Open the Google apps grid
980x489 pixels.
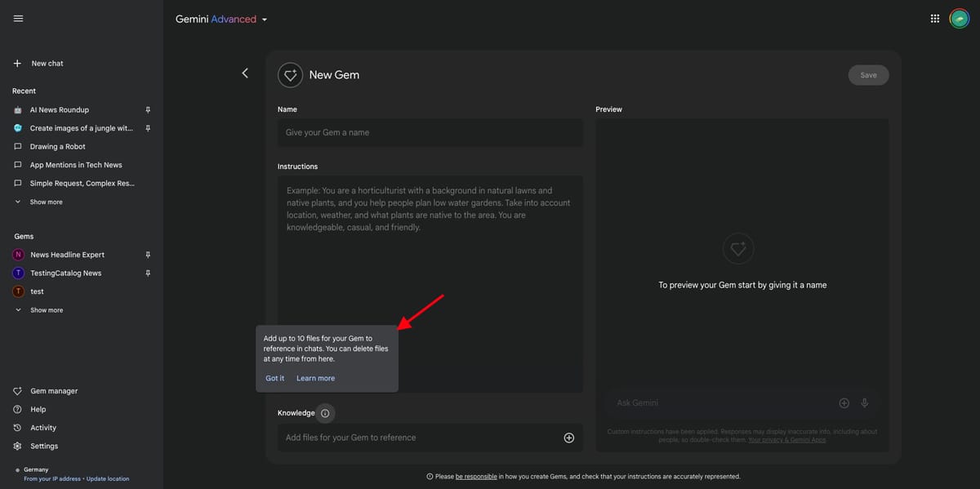934,18
